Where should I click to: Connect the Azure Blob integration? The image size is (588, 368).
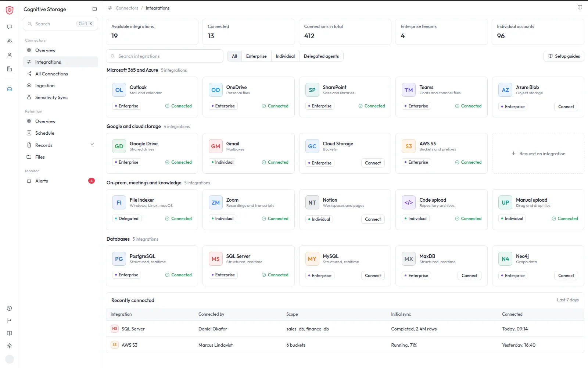click(566, 107)
